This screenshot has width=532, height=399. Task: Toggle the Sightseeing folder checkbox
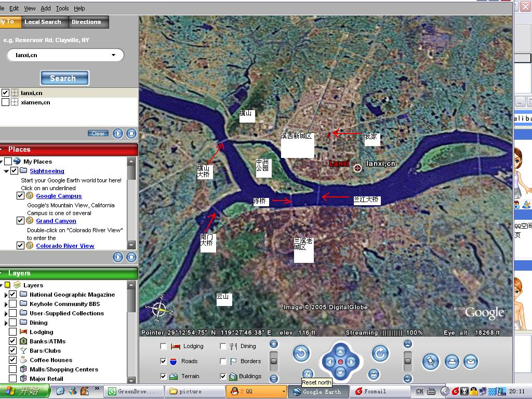(x=14, y=170)
